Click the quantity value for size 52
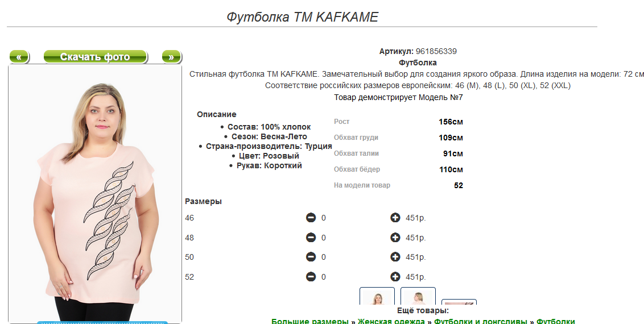 click(x=323, y=277)
